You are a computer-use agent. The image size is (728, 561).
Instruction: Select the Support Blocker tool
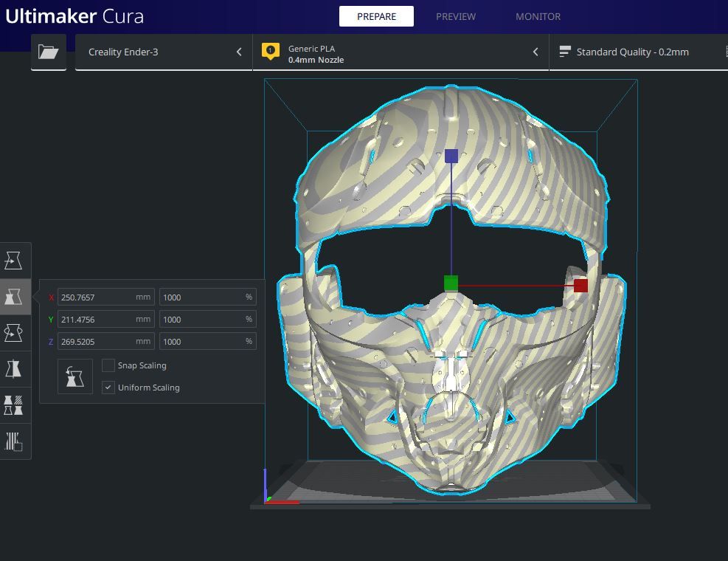click(x=14, y=441)
